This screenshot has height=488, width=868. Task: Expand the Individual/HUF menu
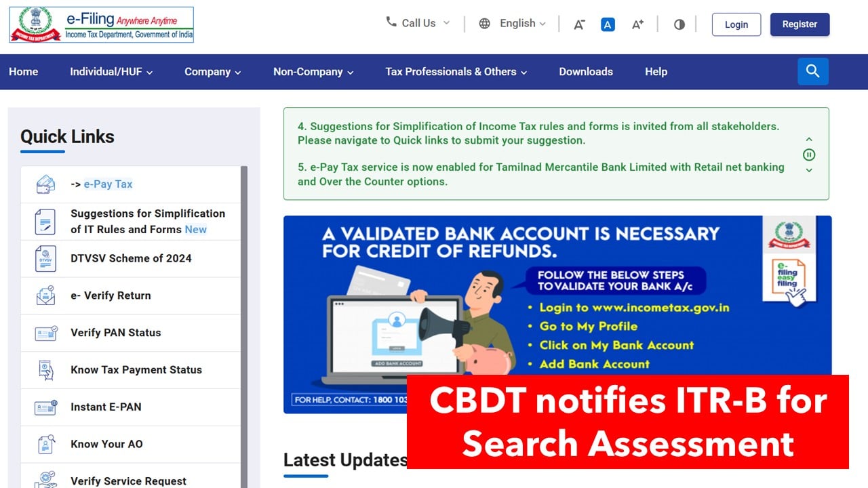point(111,72)
